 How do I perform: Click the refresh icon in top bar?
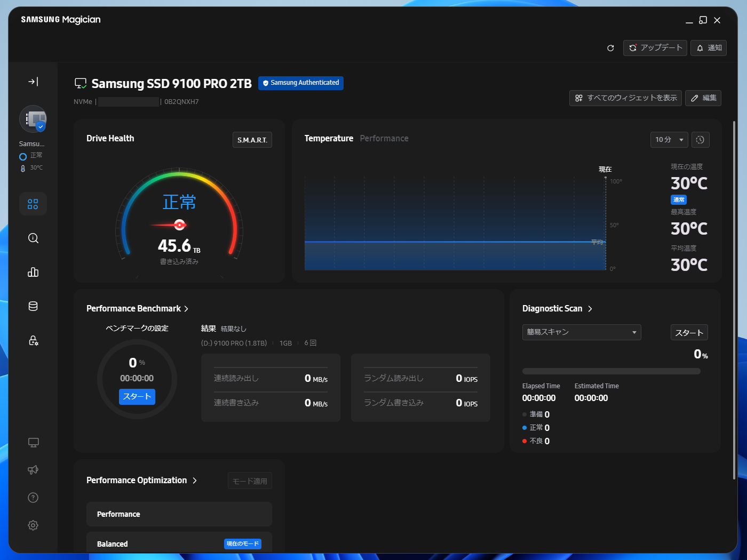(610, 48)
